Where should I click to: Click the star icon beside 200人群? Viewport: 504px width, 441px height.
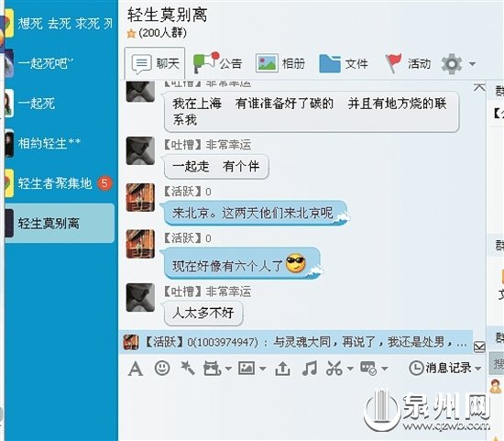tap(131, 33)
